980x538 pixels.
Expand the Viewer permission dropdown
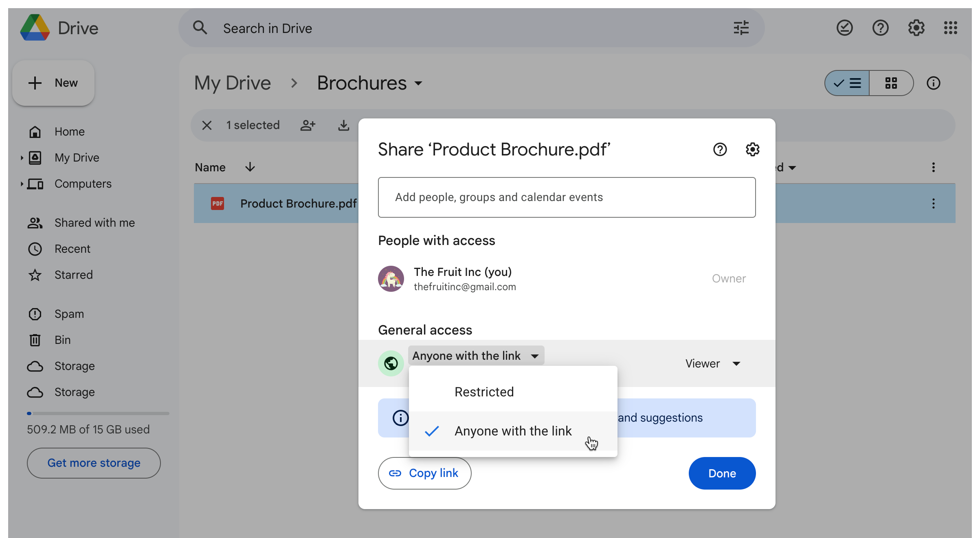713,363
